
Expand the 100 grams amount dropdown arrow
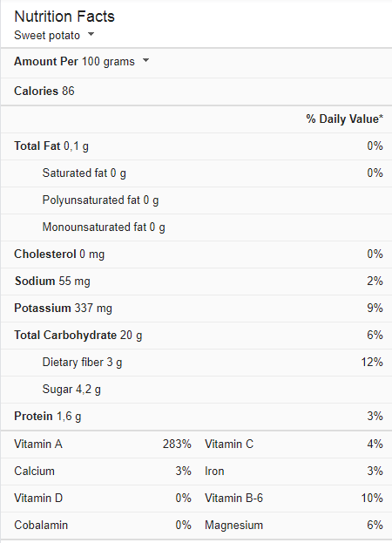146,61
